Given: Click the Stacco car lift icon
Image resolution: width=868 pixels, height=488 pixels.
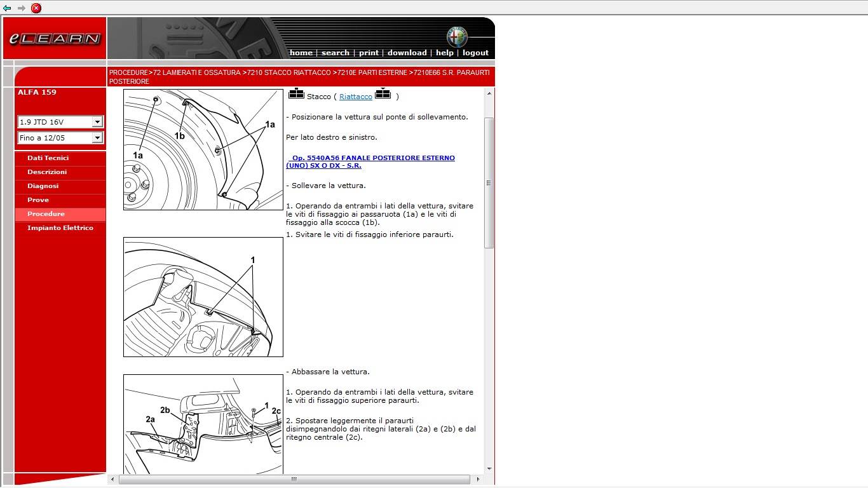Looking at the screenshot, I should click(x=296, y=94).
